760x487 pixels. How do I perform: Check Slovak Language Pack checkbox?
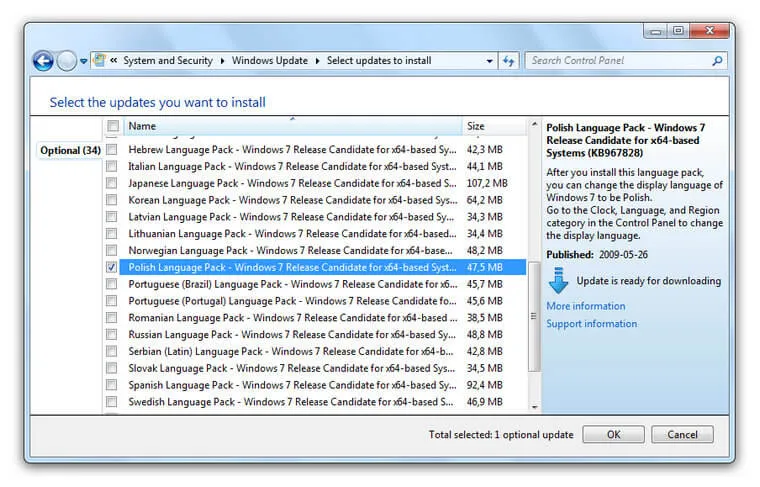(112, 368)
